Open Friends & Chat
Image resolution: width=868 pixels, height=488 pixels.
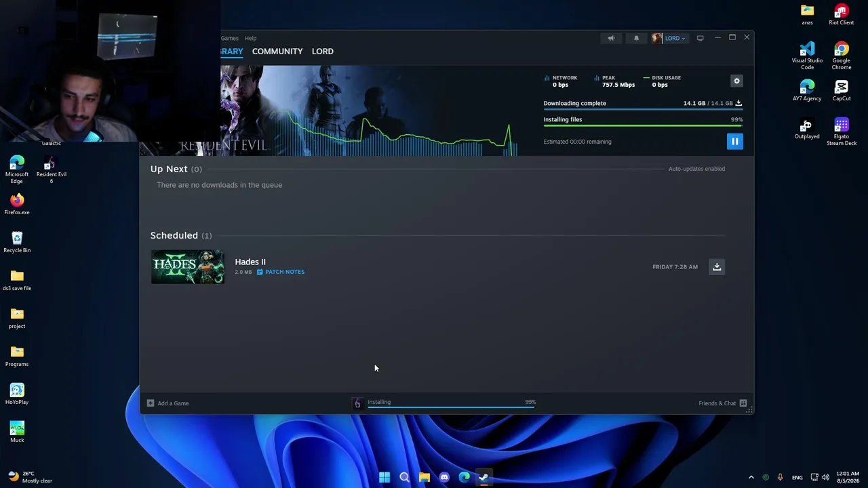(723, 403)
